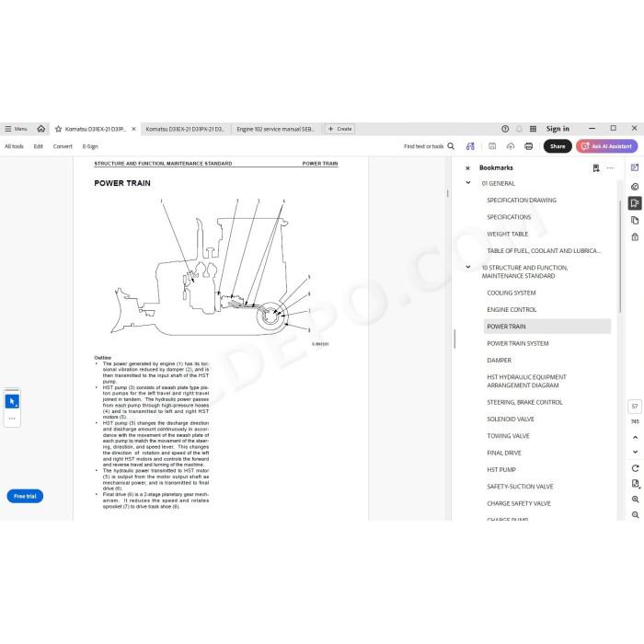Star the current Komatsu document tab

(x=58, y=129)
